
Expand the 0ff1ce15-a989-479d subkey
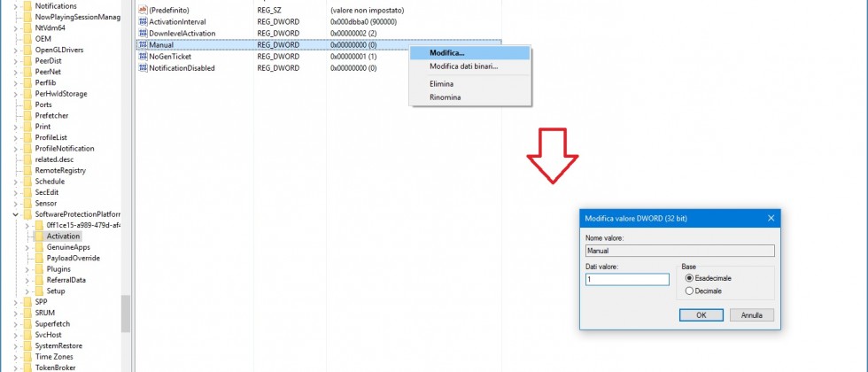[x=27, y=225]
